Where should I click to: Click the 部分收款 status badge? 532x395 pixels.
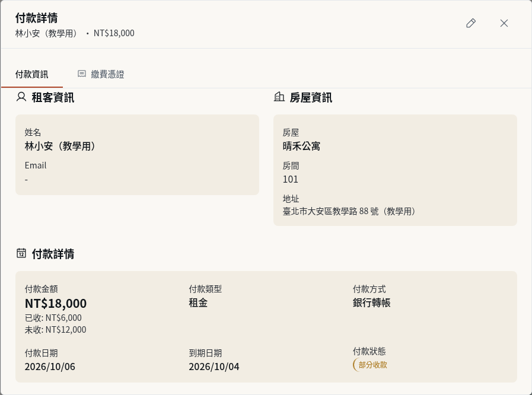pos(371,365)
